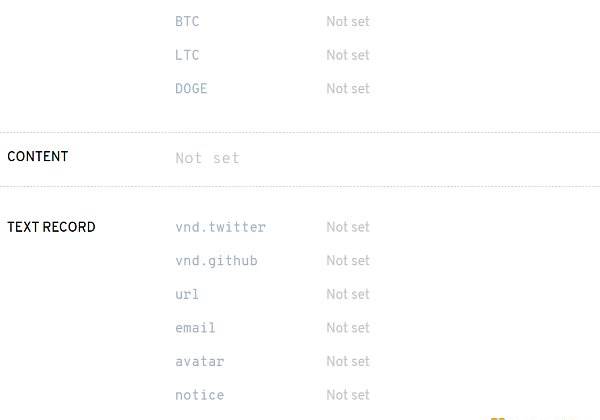This screenshot has width=600, height=420.
Task: Select the email text record key
Action: coord(196,328)
